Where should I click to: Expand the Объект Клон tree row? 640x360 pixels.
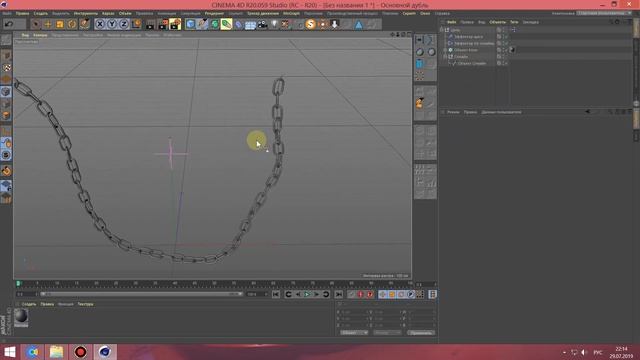pyautogui.click(x=445, y=50)
